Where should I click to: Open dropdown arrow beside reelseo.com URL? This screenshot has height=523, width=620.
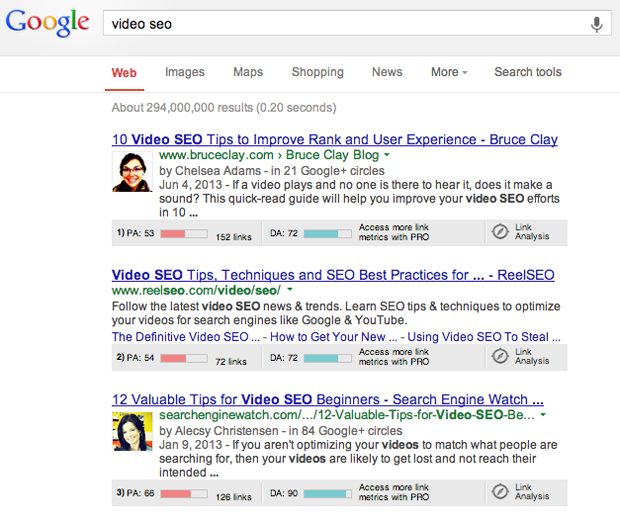pos(290,289)
